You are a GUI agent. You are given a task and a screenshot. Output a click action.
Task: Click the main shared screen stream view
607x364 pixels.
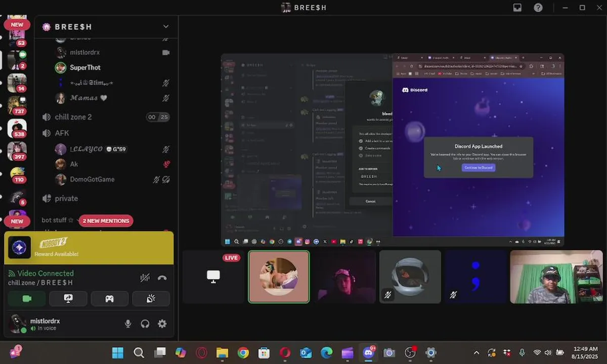pos(393,150)
